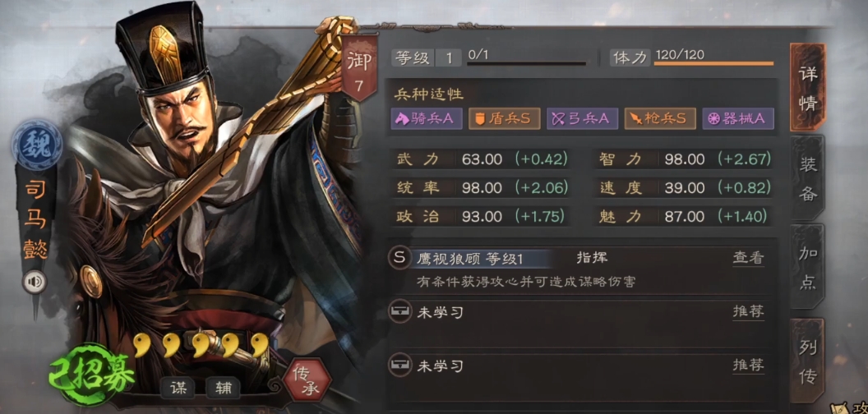Screen dimensions: 868x414
Task: Select the 枪兵S spear troop badge
Action: click(x=660, y=118)
